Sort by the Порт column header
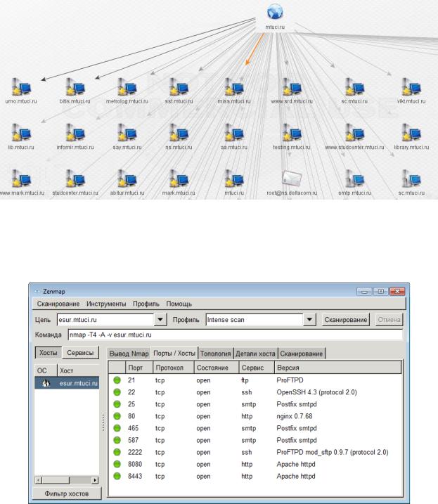 (139, 368)
